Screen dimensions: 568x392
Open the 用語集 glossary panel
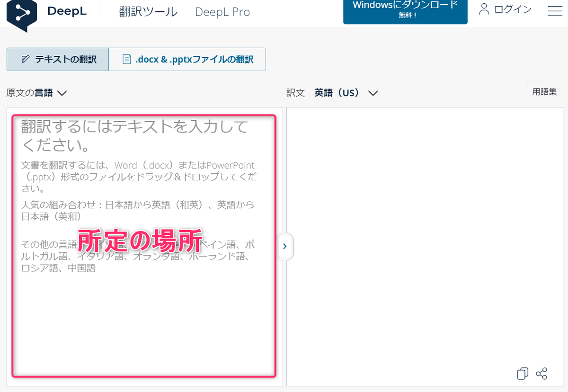point(544,91)
